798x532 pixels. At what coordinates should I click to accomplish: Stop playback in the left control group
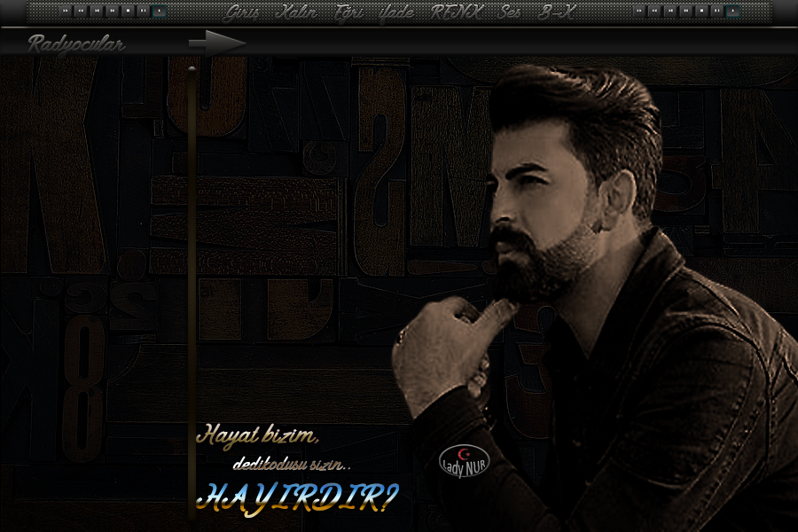tap(128, 11)
